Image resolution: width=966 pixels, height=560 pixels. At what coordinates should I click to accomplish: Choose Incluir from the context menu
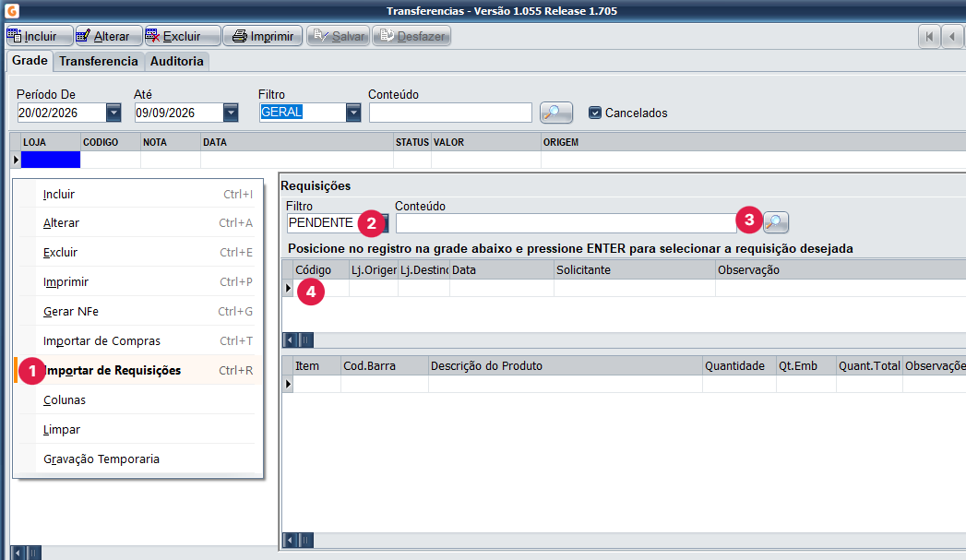point(138,194)
